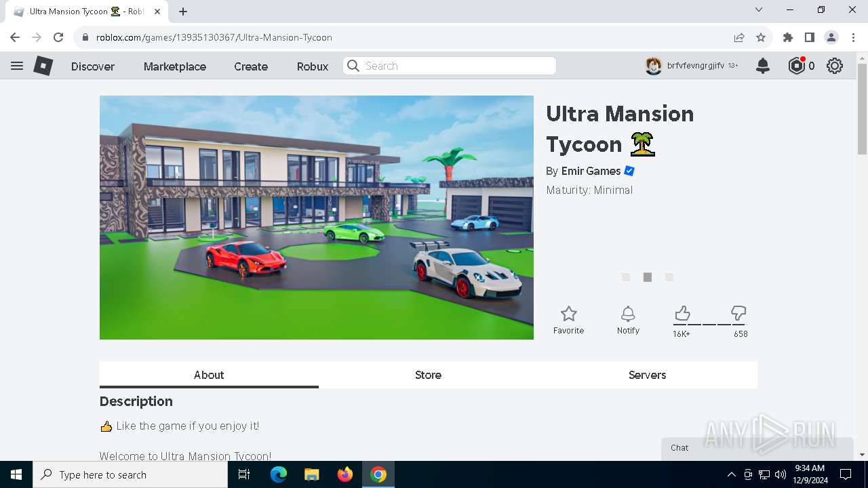Launch Microsoft Edge from taskbar
868x488 pixels.
click(x=279, y=474)
